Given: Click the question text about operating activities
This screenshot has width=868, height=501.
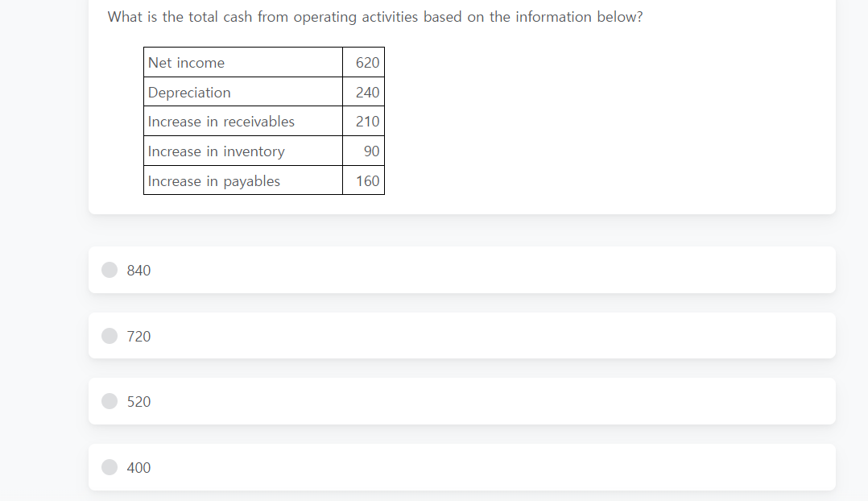Looking at the screenshot, I should click(x=375, y=16).
